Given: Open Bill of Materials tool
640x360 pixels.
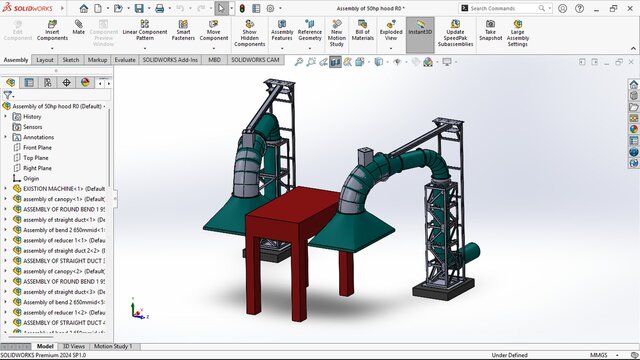Looking at the screenshot, I should pyautogui.click(x=362, y=30).
